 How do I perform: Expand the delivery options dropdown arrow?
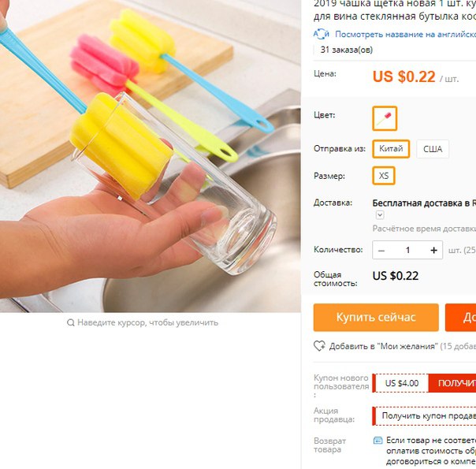point(380,215)
